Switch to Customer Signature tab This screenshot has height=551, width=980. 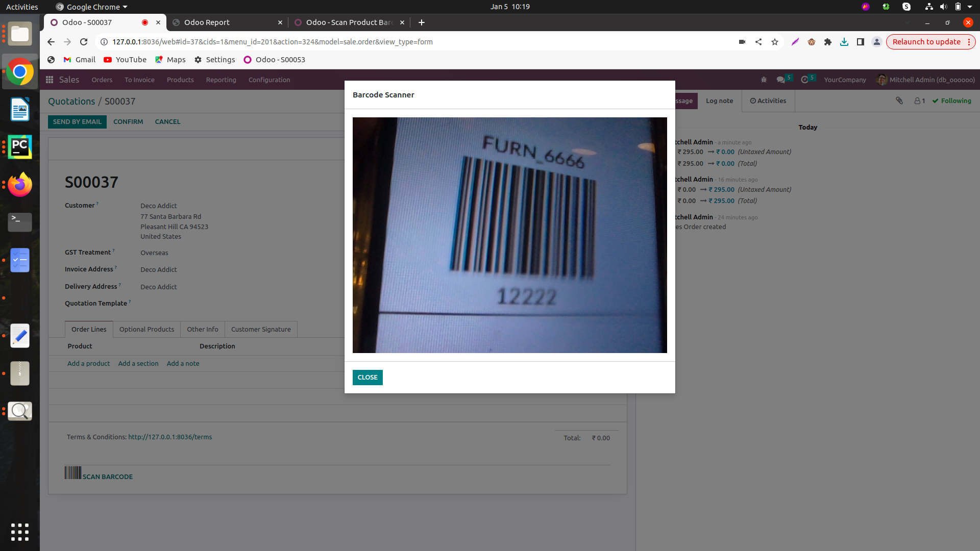(x=261, y=330)
